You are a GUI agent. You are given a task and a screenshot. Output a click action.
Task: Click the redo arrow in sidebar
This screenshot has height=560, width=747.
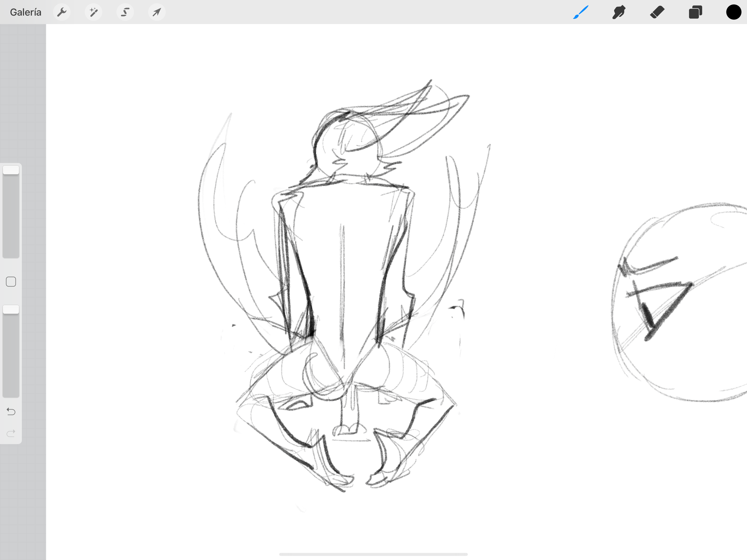point(11,433)
